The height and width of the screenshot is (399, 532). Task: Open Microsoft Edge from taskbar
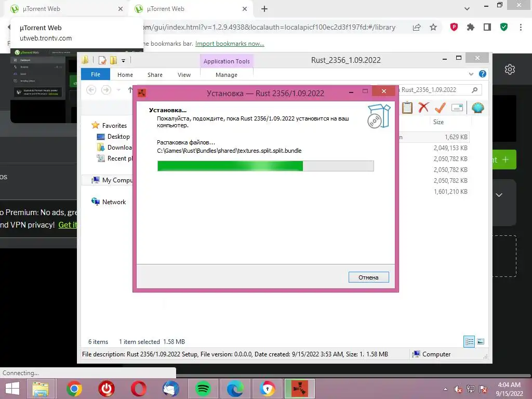pos(235,389)
